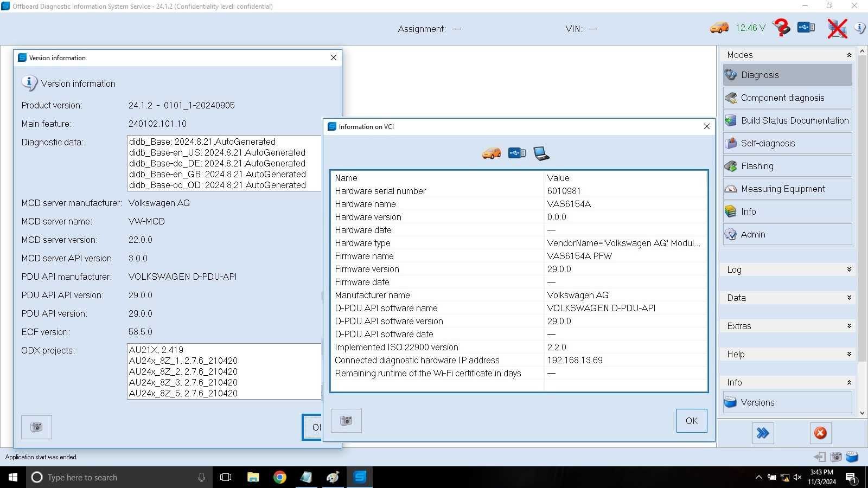Expand the Data section
Screen dimensions: 868x488
pos(787,298)
